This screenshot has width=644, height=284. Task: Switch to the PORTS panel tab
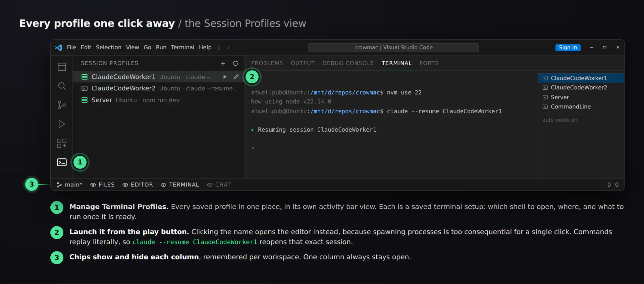tap(429, 63)
